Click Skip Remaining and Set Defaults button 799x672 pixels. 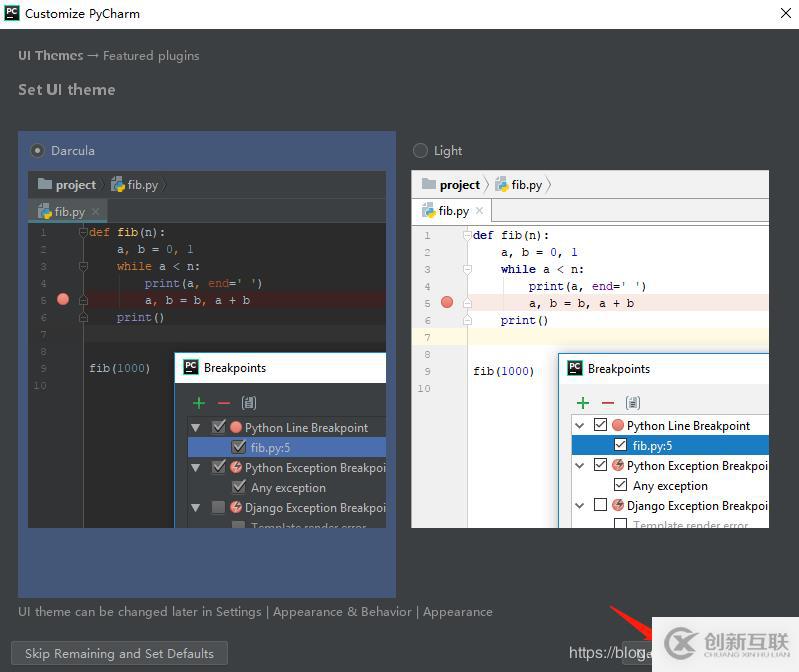pos(119,654)
